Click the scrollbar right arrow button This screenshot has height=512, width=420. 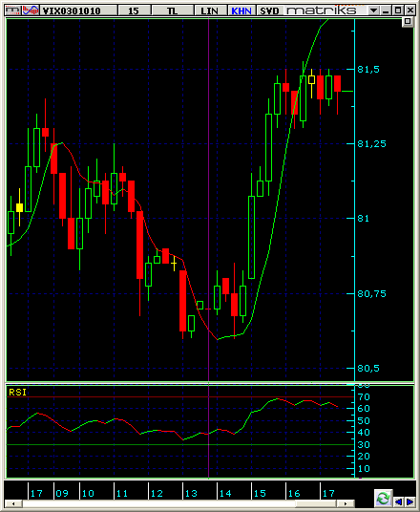(x=346, y=503)
